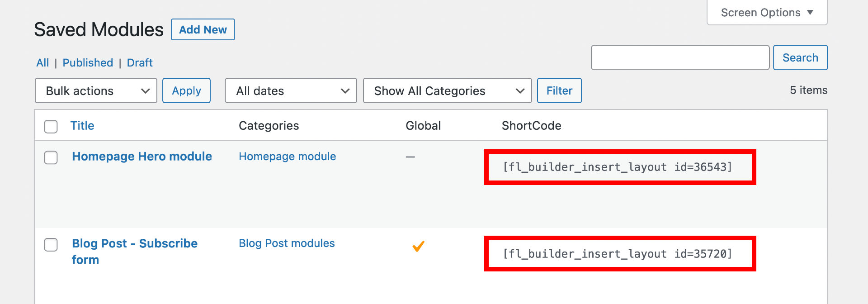Open the All dates dropdown

click(291, 90)
